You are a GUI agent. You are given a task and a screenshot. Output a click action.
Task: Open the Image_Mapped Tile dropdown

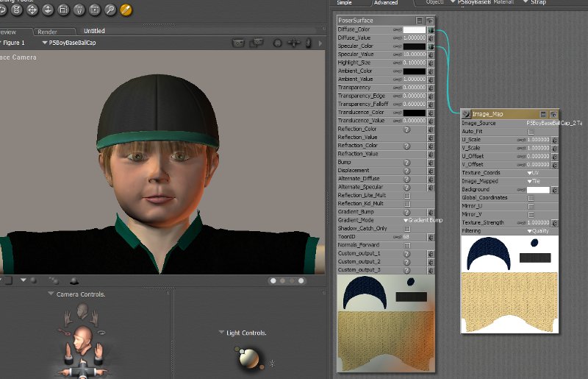(x=534, y=181)
